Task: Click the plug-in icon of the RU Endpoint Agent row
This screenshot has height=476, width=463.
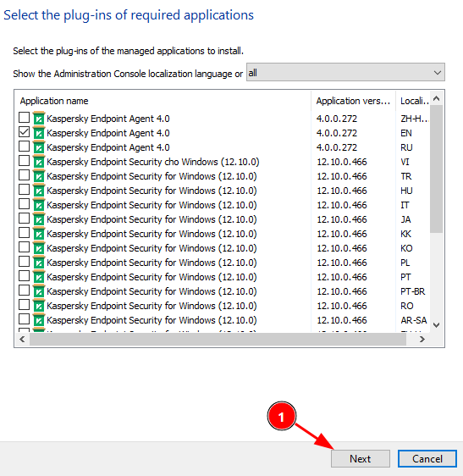Action: [39, 147]
